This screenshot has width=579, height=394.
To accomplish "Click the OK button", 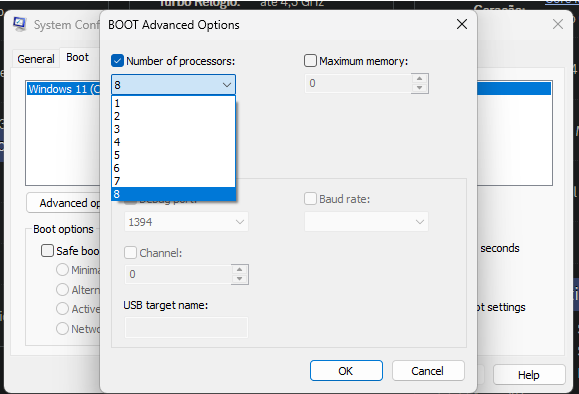I will [x=346, y=371].
